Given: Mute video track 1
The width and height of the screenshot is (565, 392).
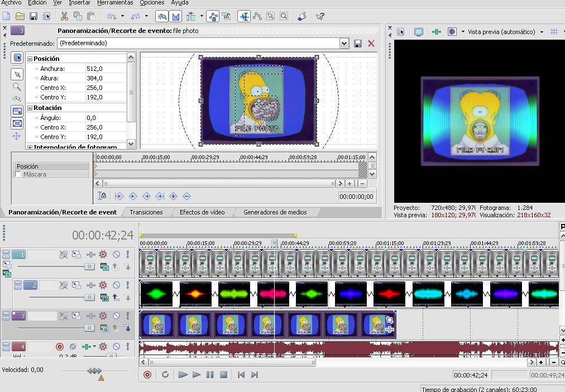Looking at the screenshot, I should (x=116, y=255).
